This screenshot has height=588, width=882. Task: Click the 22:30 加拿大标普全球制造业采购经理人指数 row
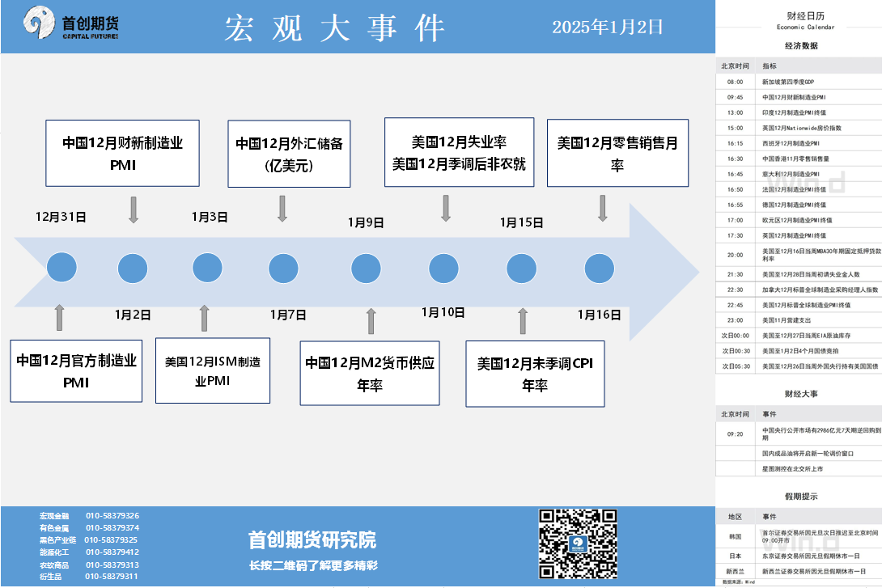(799, 290)
